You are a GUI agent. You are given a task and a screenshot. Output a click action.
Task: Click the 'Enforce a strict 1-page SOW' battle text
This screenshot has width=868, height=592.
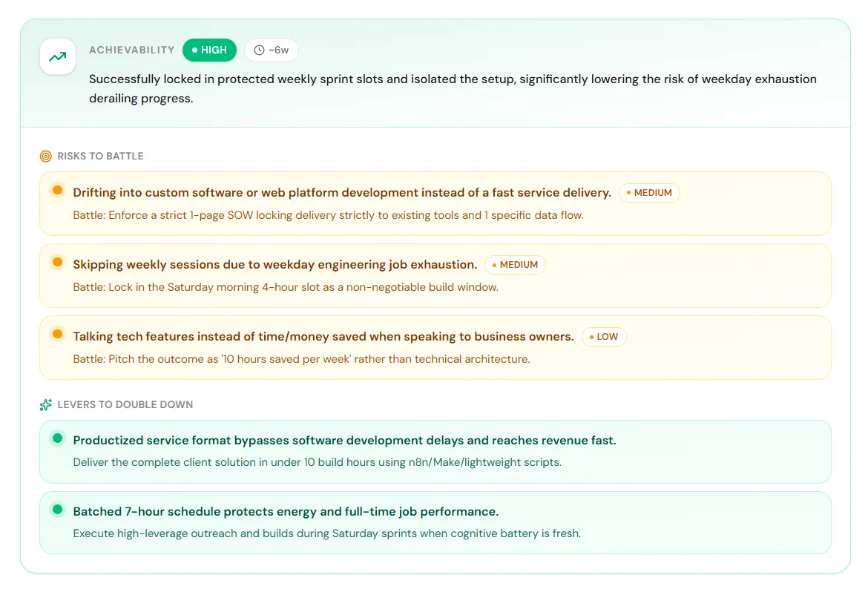328,215
